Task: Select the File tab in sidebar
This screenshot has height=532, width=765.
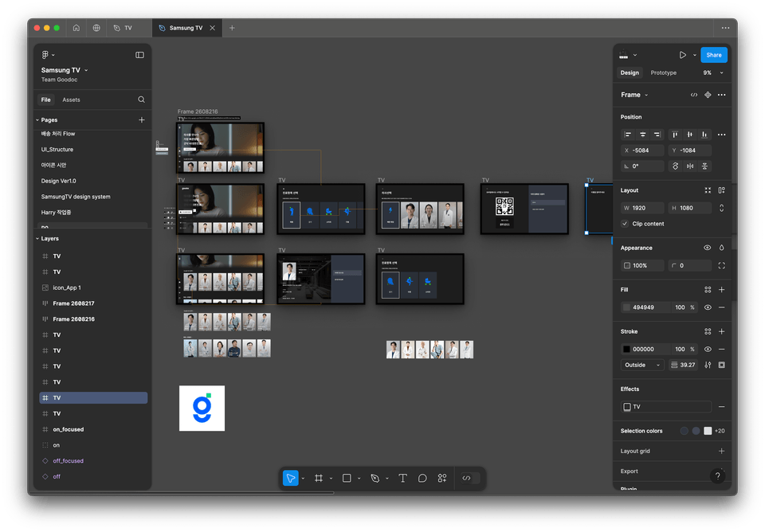Action: pyautogui.click(x=46, y=100)
